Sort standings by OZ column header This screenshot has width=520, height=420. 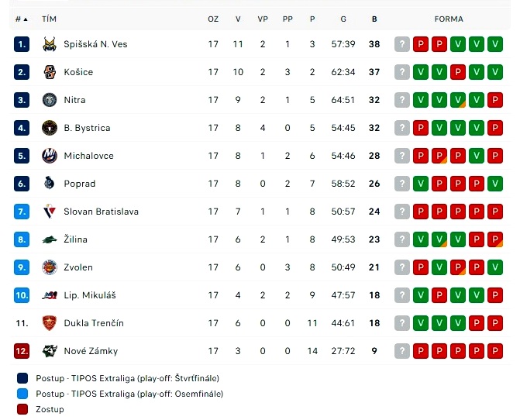pyautogui.click(x=213, y=19)
